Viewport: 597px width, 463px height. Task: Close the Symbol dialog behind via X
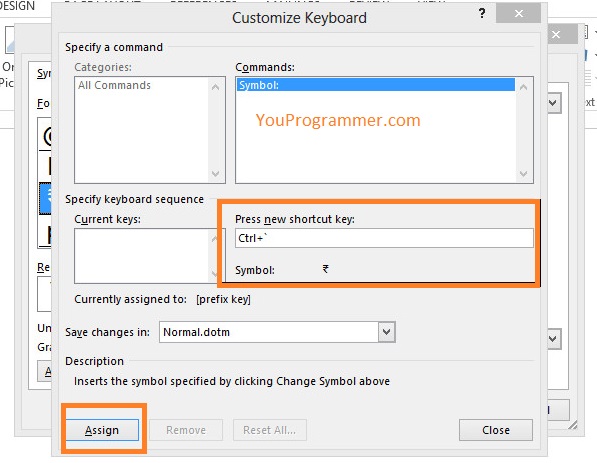pos(556,35)
